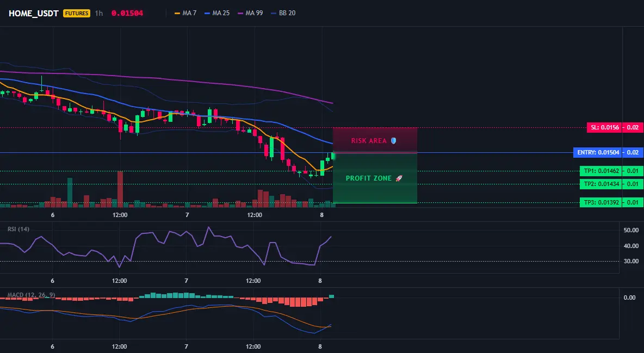The width and height of the screenshot is (644, 353).
Task: Click the TP1: 0.01462 label
Action: point(601,171)
